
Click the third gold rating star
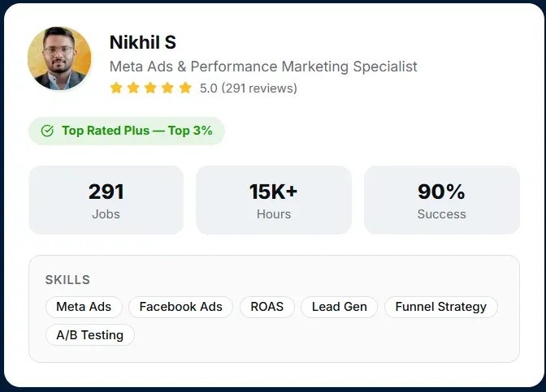(150, 88)
